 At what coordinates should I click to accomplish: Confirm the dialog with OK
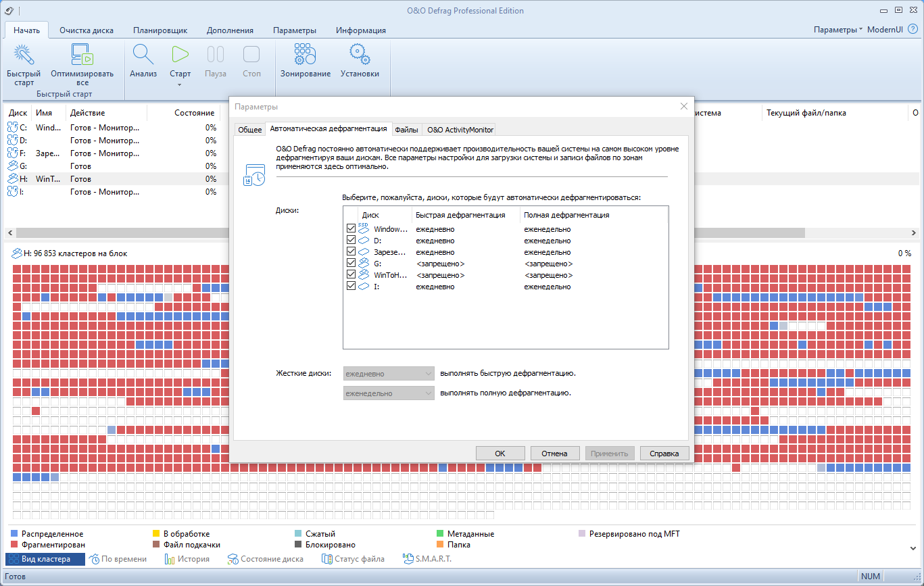point(500,454)
